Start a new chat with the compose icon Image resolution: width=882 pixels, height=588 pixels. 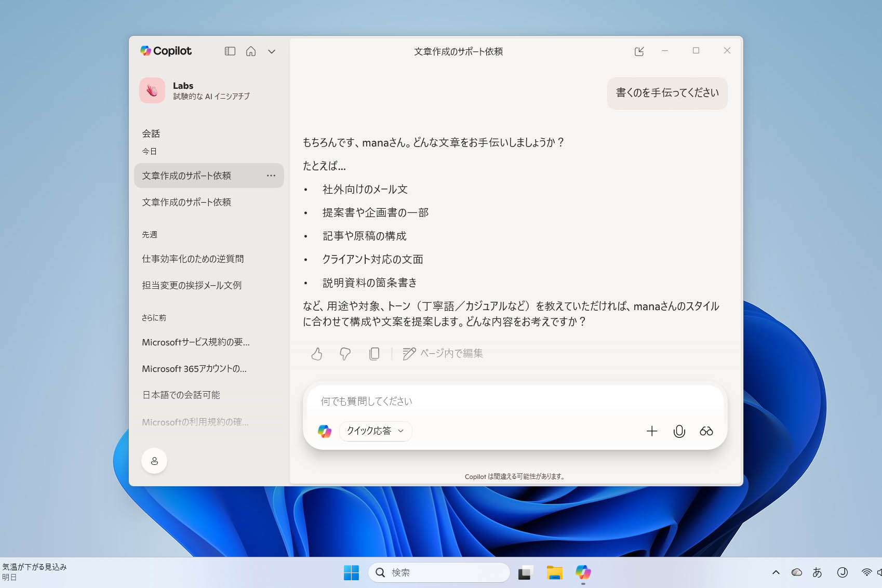[640, 51]
